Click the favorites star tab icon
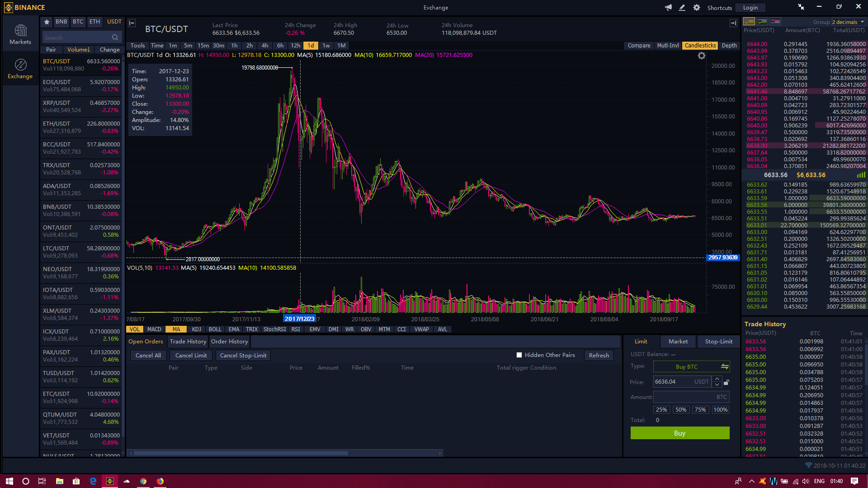 pyautogui.click(x=47, y=22)
